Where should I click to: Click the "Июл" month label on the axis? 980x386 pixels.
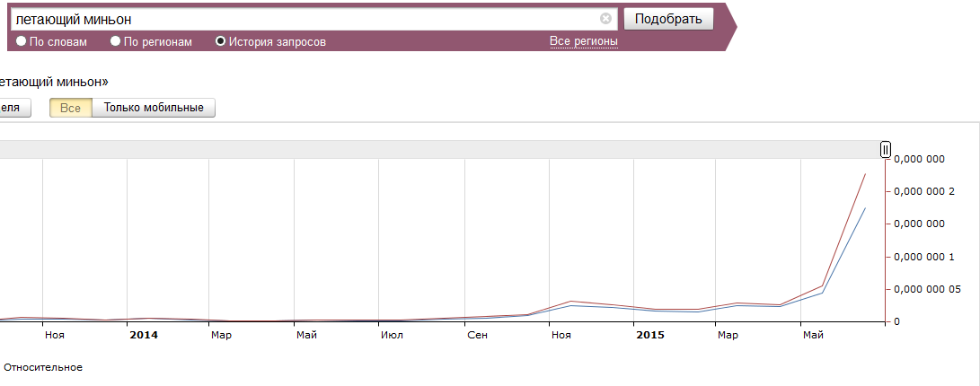point(392,335)
